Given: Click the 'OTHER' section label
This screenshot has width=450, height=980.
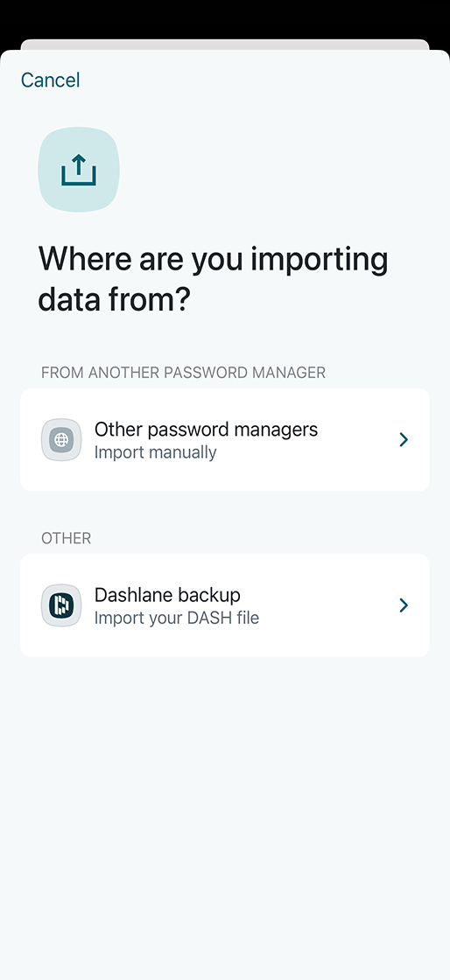Looking at the screenshot, I should point(67,538).
